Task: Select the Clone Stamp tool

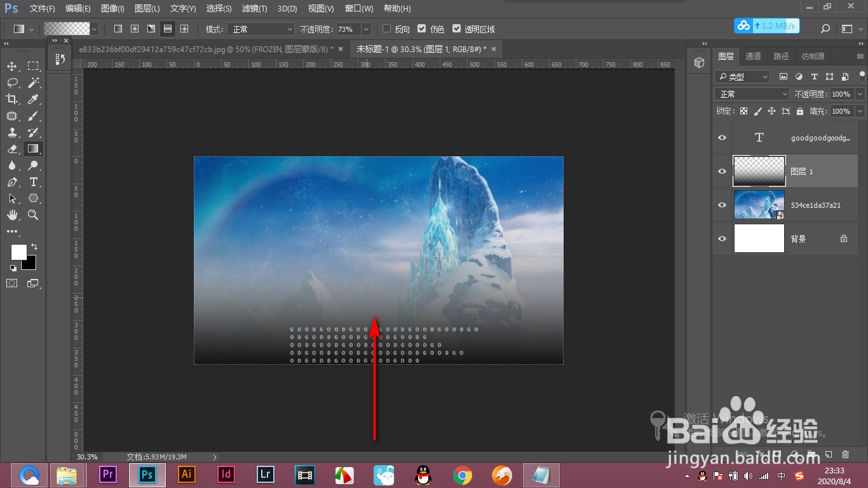Action: [12, 132]
